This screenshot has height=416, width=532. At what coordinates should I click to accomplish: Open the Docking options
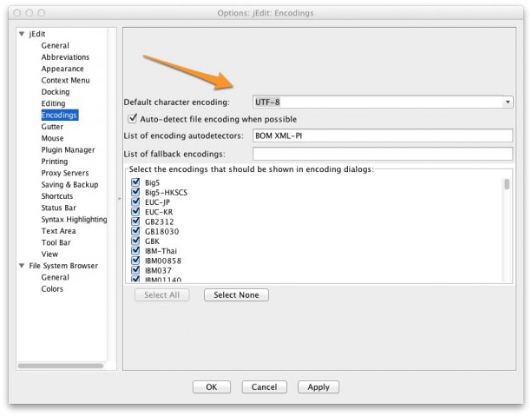pos(56,92)
